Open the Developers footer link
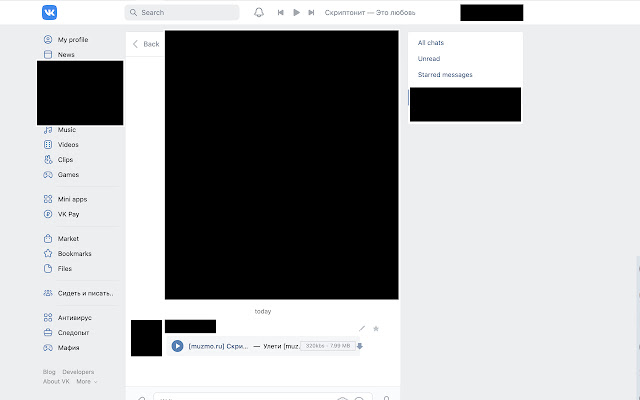 [78, 372]
